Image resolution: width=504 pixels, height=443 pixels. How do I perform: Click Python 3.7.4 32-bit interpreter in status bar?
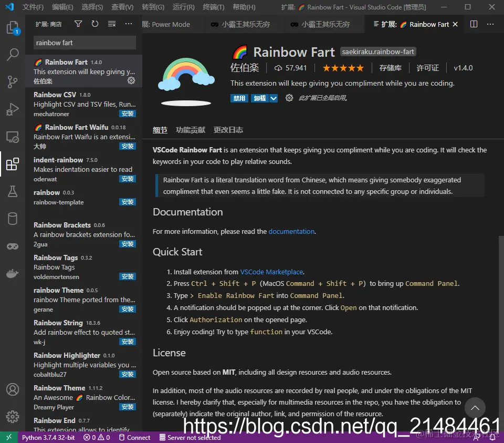click(48, 438)
